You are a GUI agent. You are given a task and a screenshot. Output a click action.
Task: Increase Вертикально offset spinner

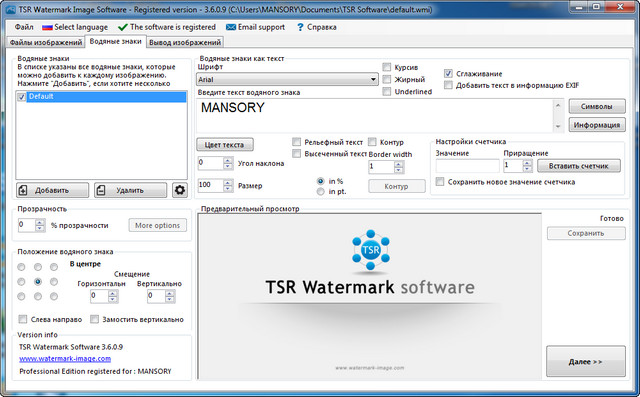pyautogui.click(x=170, y=293)
